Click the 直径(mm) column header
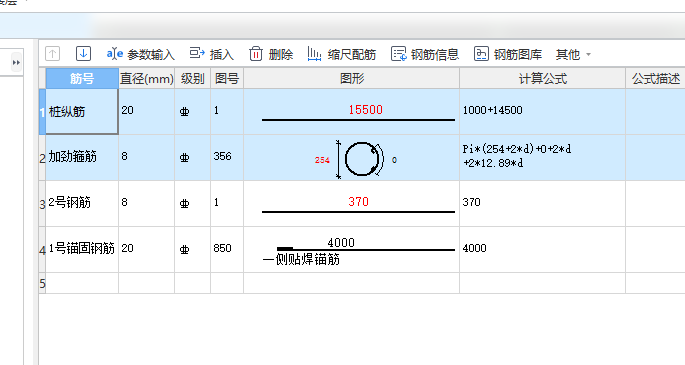The height and width of the screenshot is (365, 685). [x=147, y=79]
